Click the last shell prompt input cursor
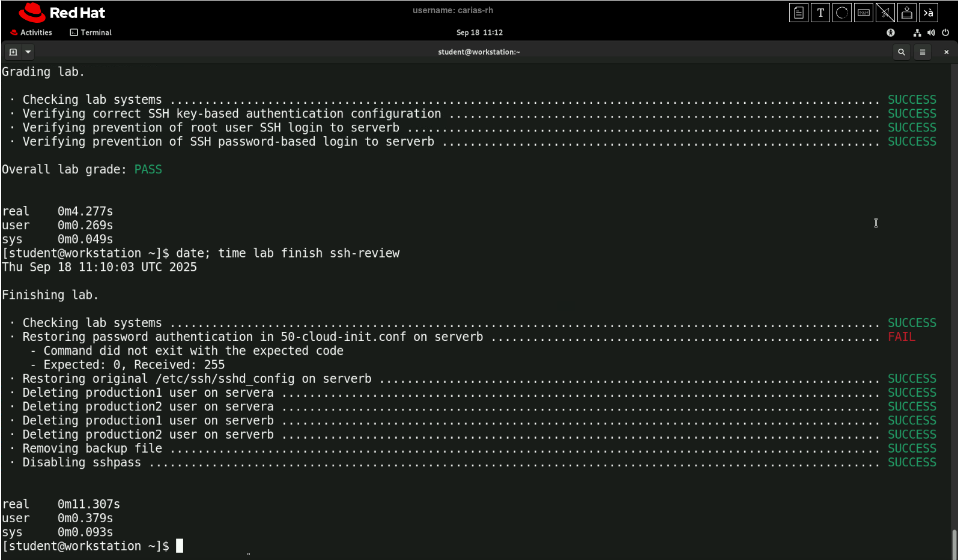Image resolution: width=958 pixels, height=560 pixels. click(x=180, y=546)
